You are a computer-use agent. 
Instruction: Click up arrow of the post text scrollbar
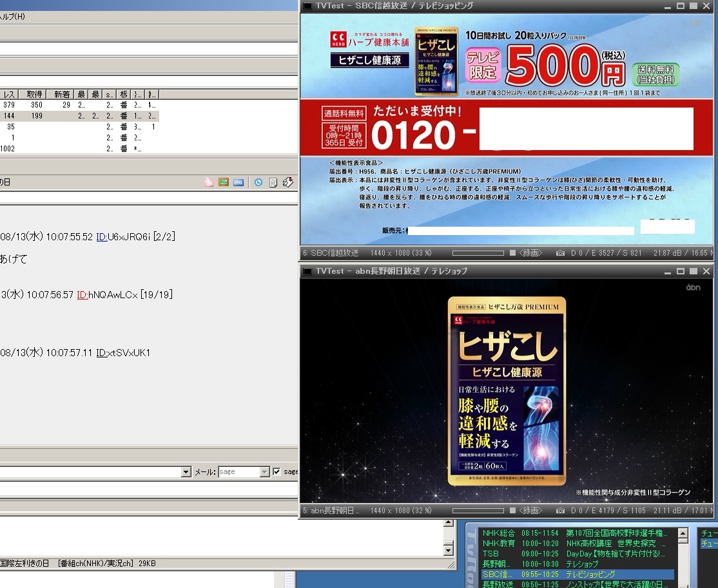coord(449,522)
